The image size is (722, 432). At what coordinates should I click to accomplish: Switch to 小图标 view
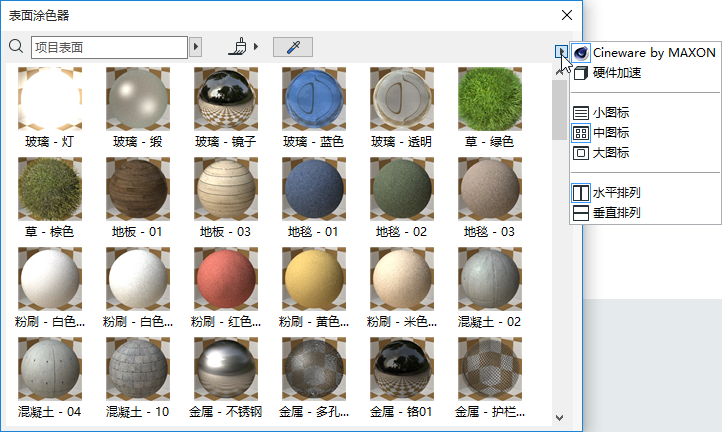pos(645,112)
